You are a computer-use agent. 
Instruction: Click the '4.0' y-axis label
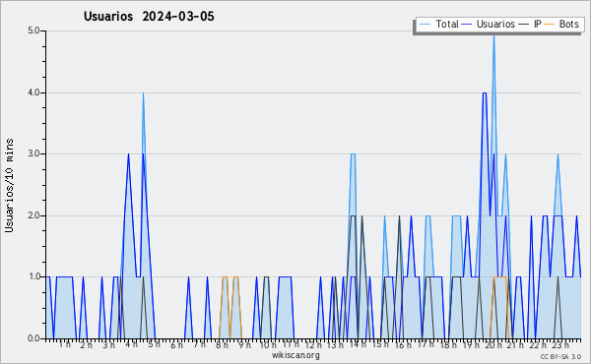click(x=33, y=92)
